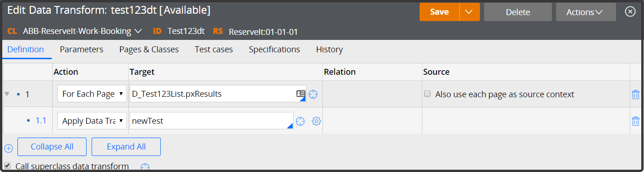
Task: Delete row 1 with trash icon
Action: [x=635, y=94]
